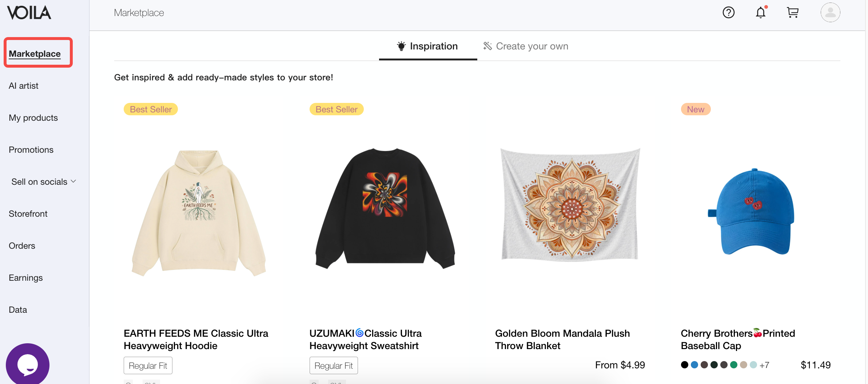868x384 pixels.
Task: Open the notifications bell
Action: click(760, 13)
